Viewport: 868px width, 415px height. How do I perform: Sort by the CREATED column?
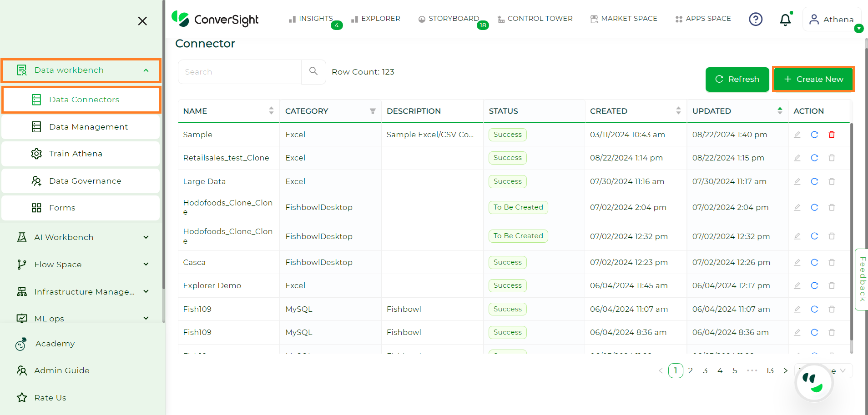click(x=678, y=110)
